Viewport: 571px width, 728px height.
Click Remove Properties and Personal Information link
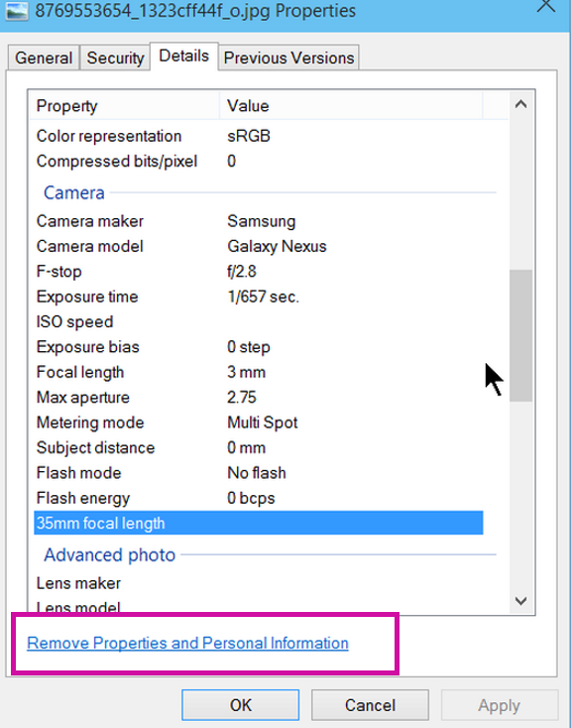187,643
